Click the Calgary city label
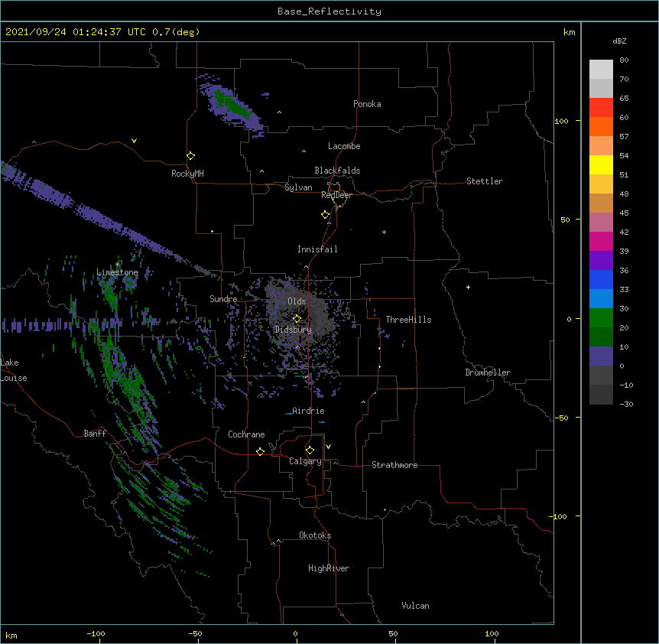The height and width of the screenshot is (644, 659). (306, 461)
